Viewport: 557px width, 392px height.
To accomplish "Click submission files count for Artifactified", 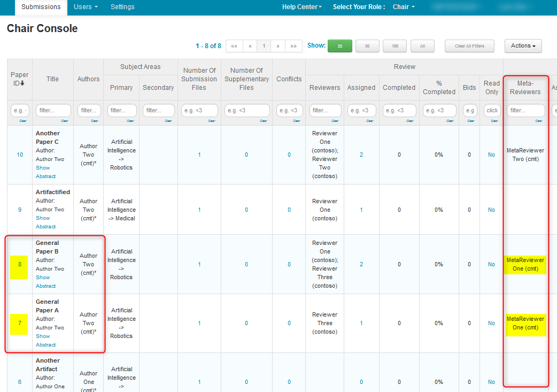I will (x=199, y=210).
